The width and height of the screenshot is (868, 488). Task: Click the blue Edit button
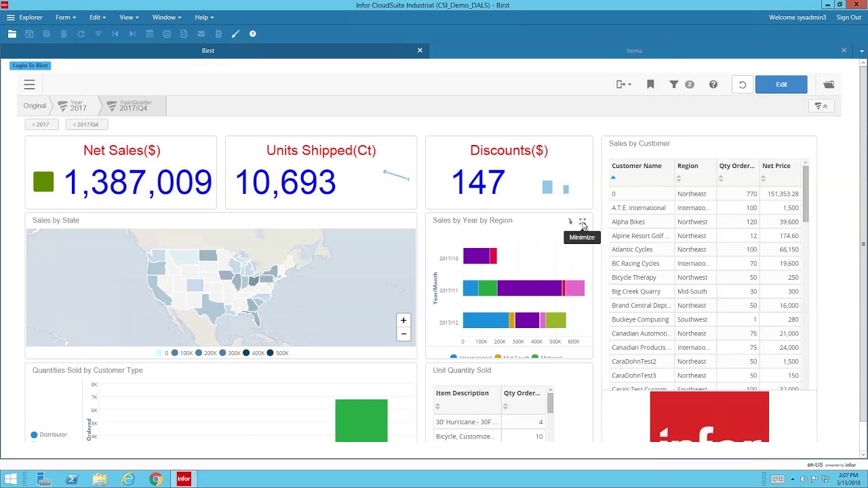point(781,85)
